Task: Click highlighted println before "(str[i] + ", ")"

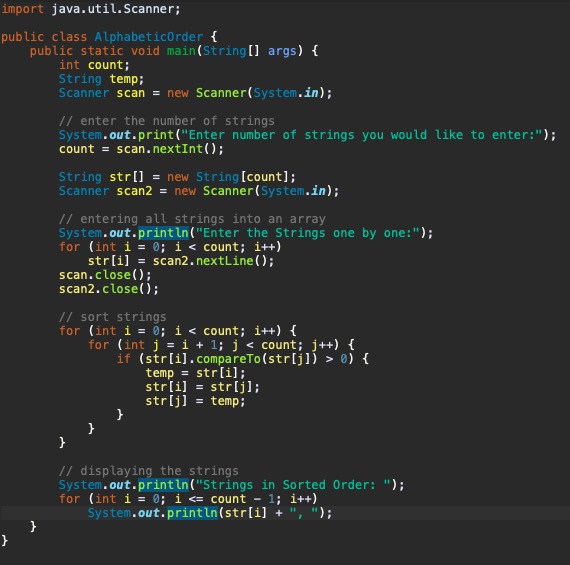Action: 192,513
